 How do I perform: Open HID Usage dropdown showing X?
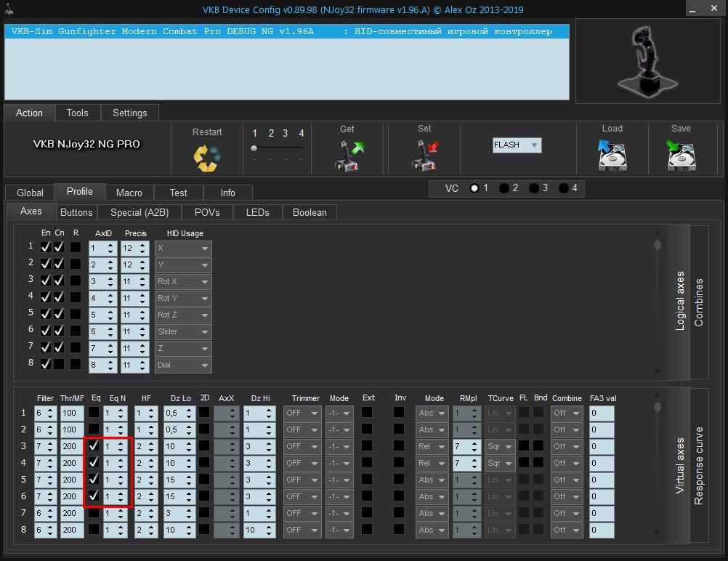click(183, 249)
